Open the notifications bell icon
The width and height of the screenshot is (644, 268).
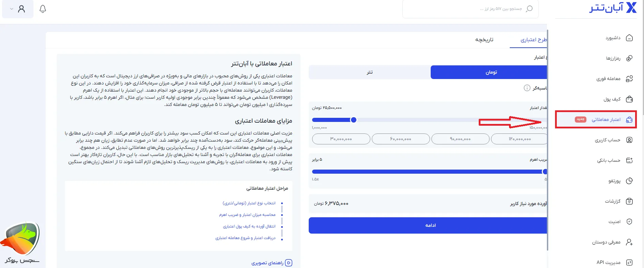tap(43, 9)
